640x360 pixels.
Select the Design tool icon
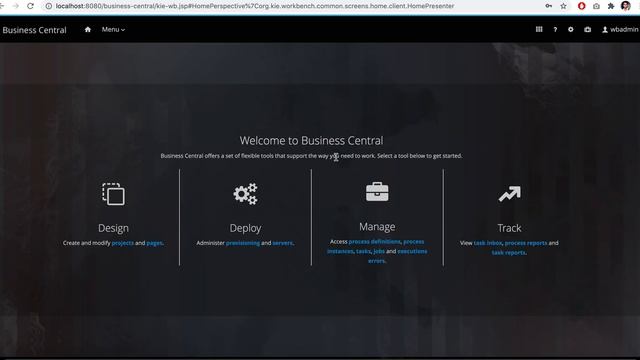[113, 194]
